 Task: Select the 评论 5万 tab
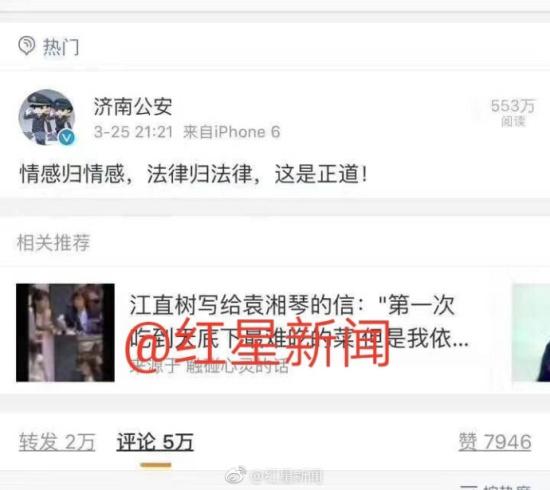coord(155,442)
